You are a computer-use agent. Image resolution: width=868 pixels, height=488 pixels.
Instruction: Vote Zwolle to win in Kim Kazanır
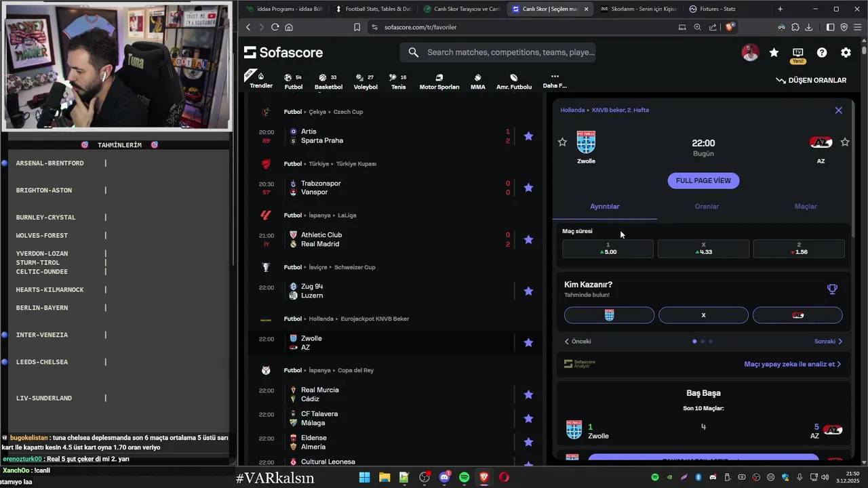[609, 315]
